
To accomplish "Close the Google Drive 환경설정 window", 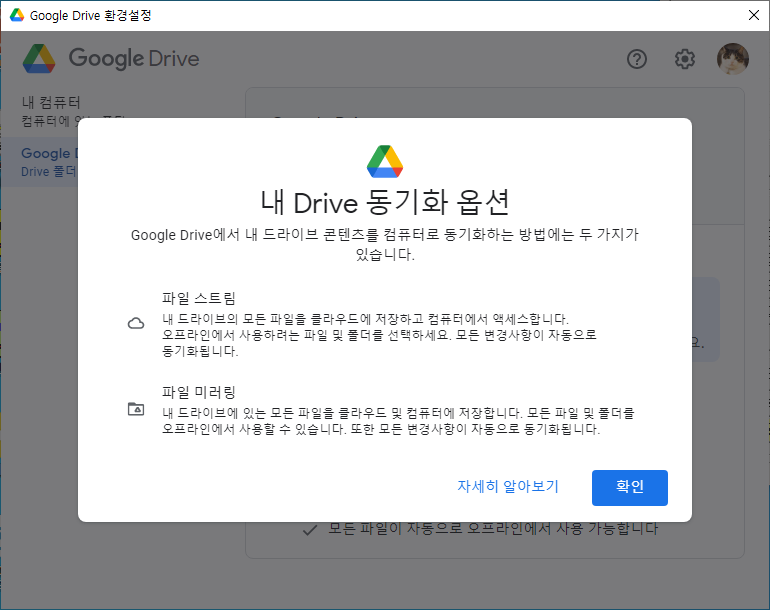I will (x=754, y=15).
